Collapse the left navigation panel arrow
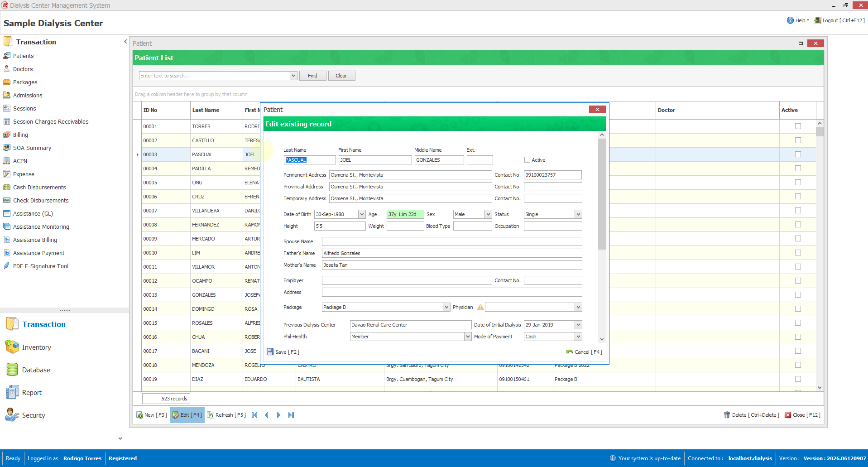The height and width of the screenshot is (467, 868). (125, 42)
